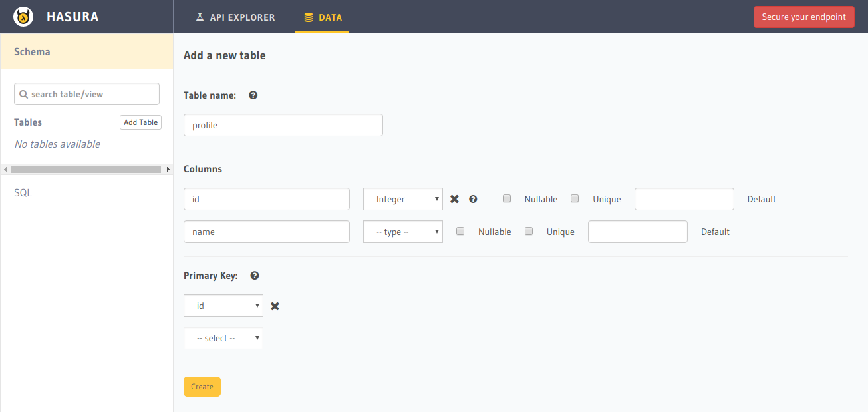Open the Data tab
Screen dimensions: 868x412
(x=323, y=17)
